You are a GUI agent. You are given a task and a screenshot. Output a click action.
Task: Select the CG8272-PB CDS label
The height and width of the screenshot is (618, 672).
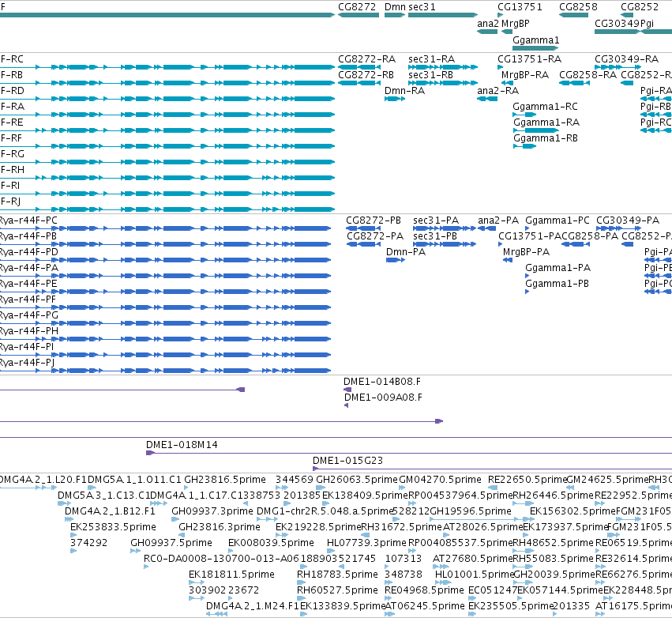374,220
